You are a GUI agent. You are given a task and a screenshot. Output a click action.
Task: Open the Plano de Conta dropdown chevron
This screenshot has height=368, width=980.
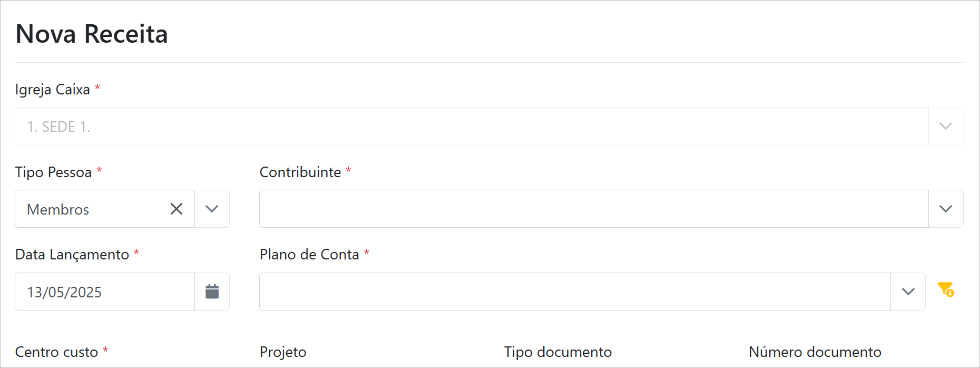point(908,292)
